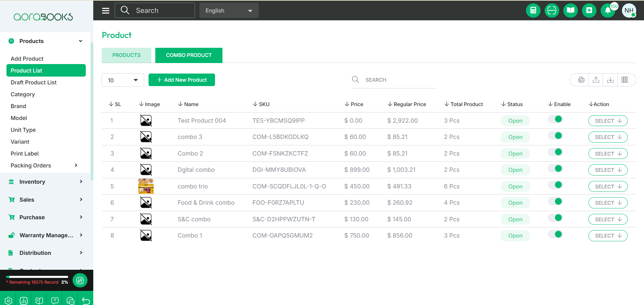
Task: Click the upload export icon above table
Action: tap(596, 80)
